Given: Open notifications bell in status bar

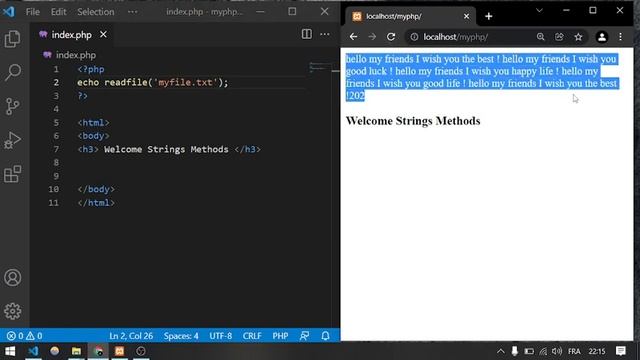Looking at the screenshot, I should (x=325, y=336).
